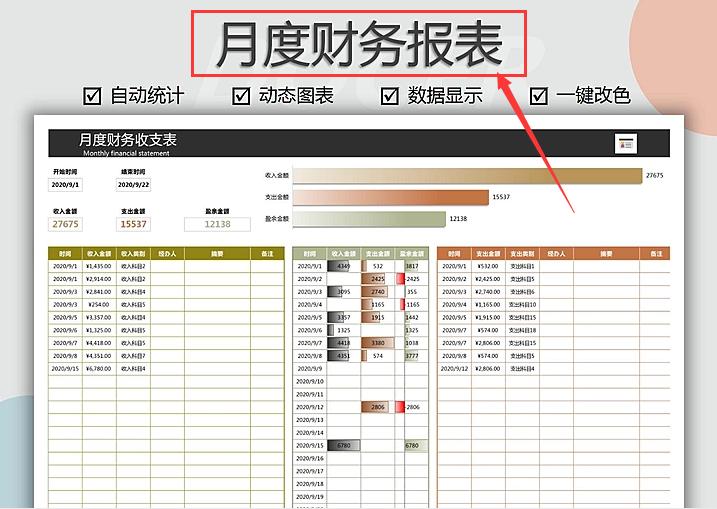717x509 pixels.
Task: Select the 结束时间 date field 2020/9/22
Action: click(133, 185)
